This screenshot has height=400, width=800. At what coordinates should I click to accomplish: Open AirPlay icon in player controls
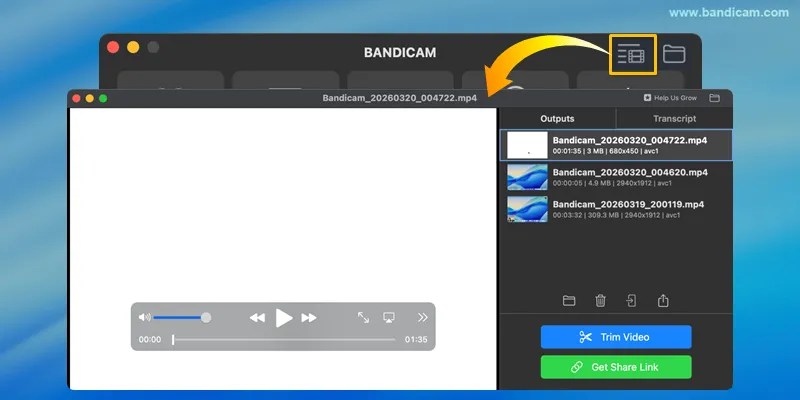pos(389,317)
